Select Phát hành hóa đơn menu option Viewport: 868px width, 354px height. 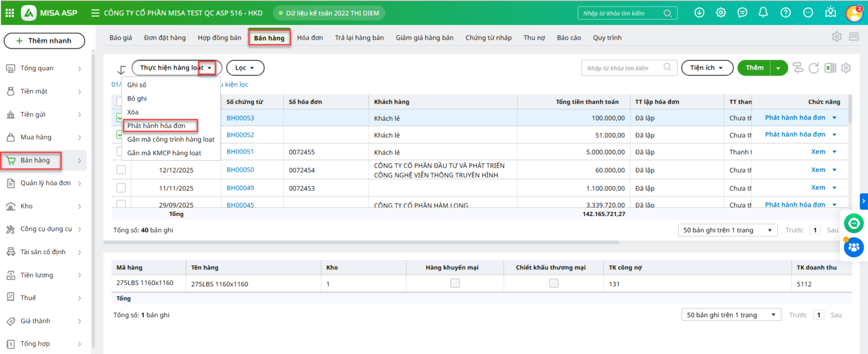tap(157, 126)
